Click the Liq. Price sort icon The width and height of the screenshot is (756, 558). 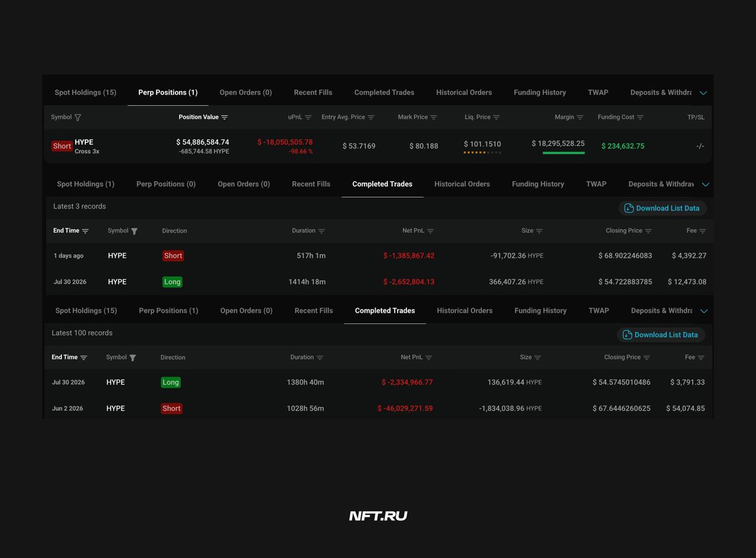pos(496,118)
